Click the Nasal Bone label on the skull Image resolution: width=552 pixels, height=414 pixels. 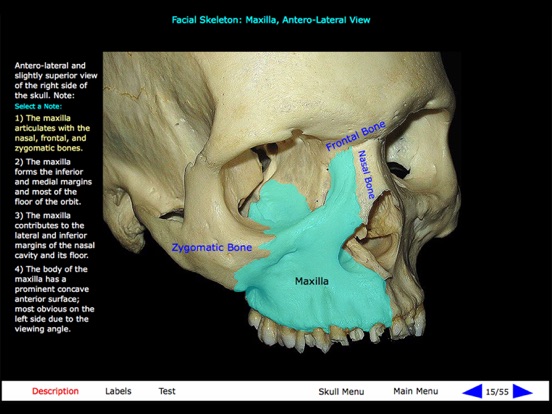click(x=366, y=175)
